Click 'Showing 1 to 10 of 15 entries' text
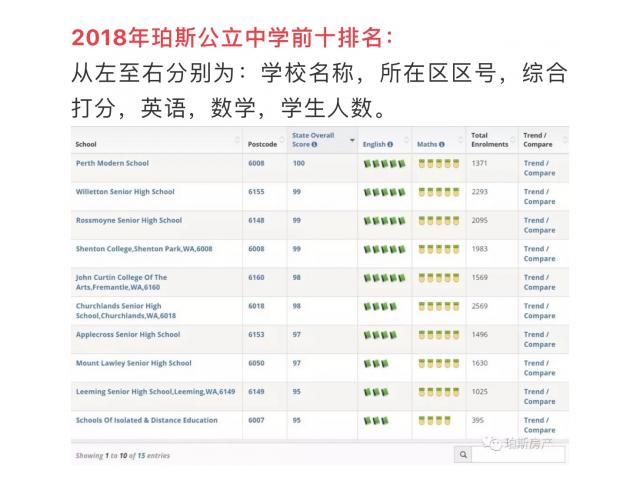This screenshot has height=480, width=640. pyautogui.click(x=123, y=456)
